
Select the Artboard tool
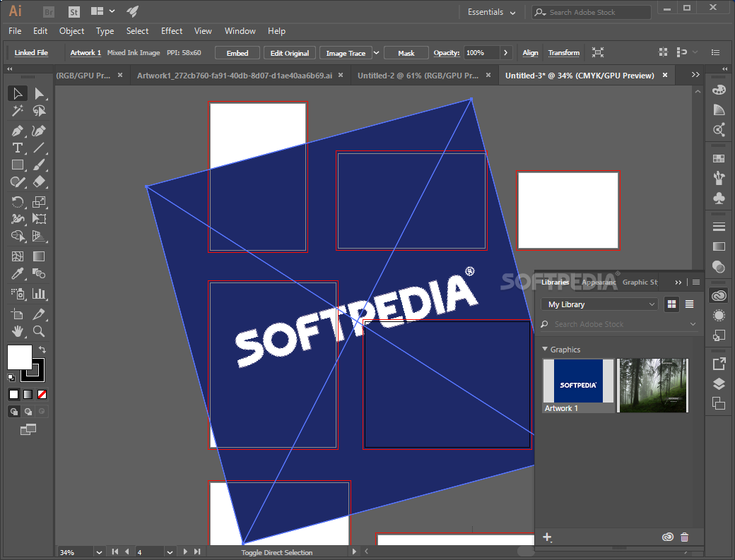point(18,314)
